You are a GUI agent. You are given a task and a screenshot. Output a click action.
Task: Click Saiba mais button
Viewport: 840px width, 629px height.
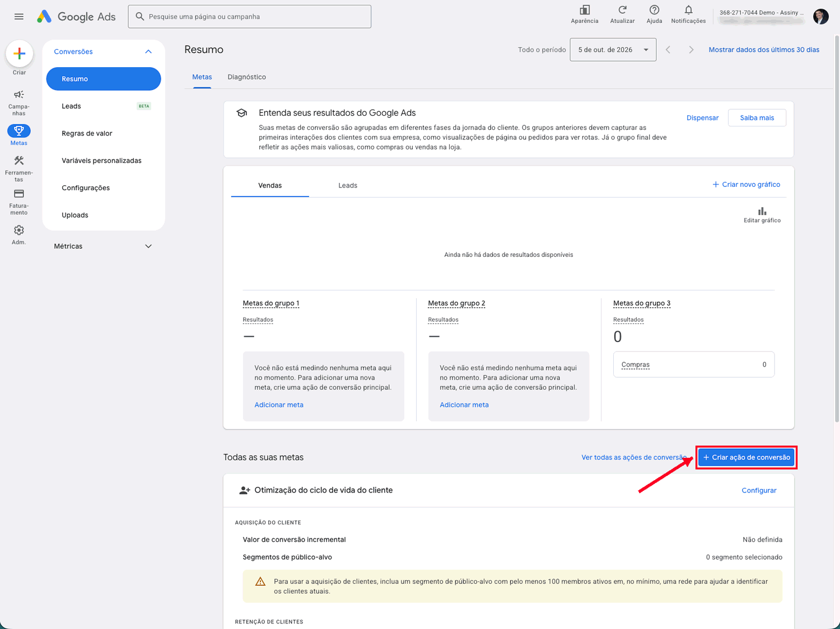pyautogui.click(x=757, y=118)
